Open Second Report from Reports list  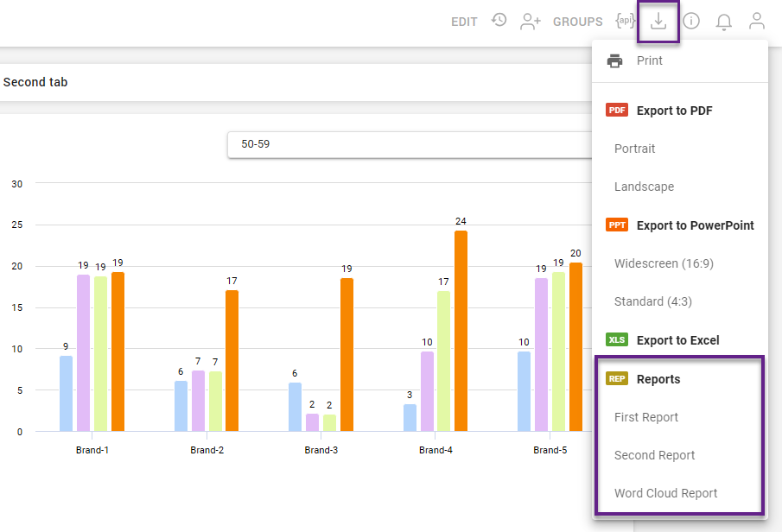click(x=654, y=455)
